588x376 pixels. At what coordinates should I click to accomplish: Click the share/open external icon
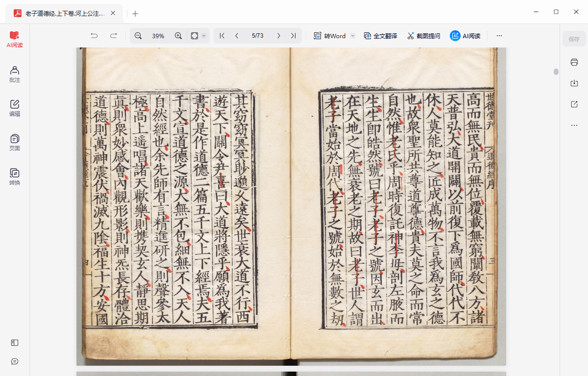(x=574, y=104)
